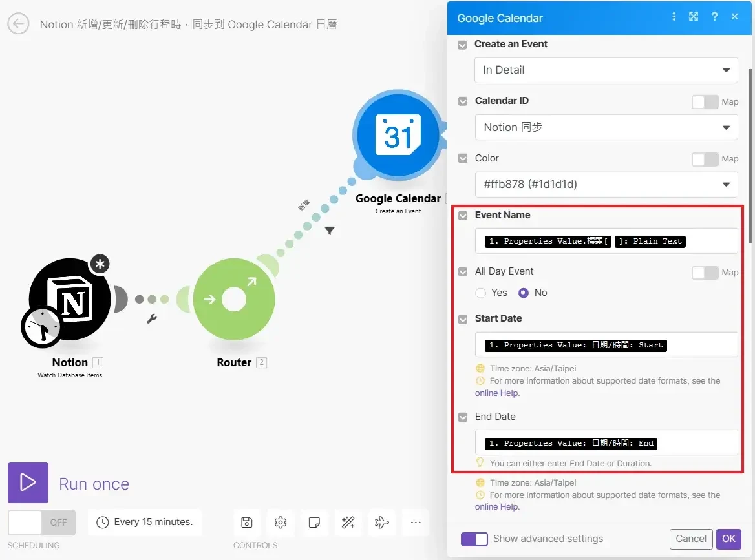The height and width of the screenshot is (560, 755).
Task: Click the OK button
Action: click(x=728, y=539)
